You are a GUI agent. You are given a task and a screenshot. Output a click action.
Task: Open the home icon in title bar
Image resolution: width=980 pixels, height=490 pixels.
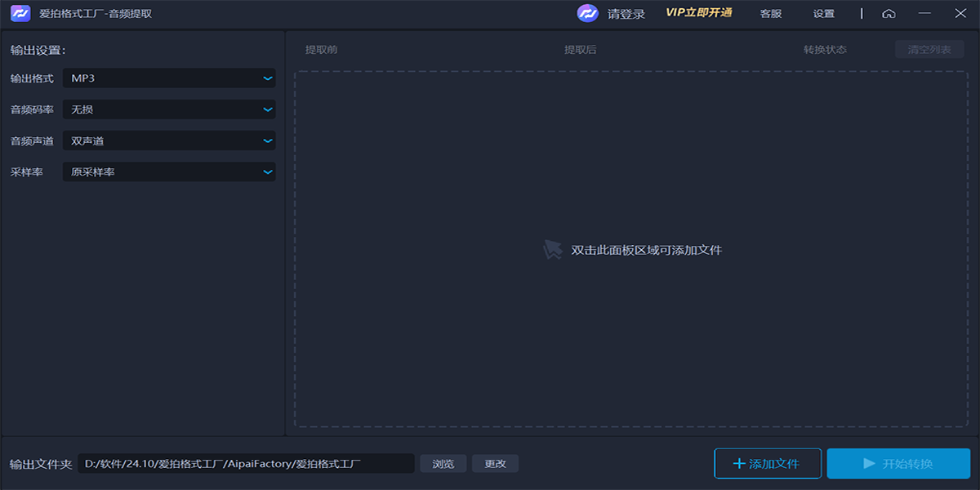889,14
